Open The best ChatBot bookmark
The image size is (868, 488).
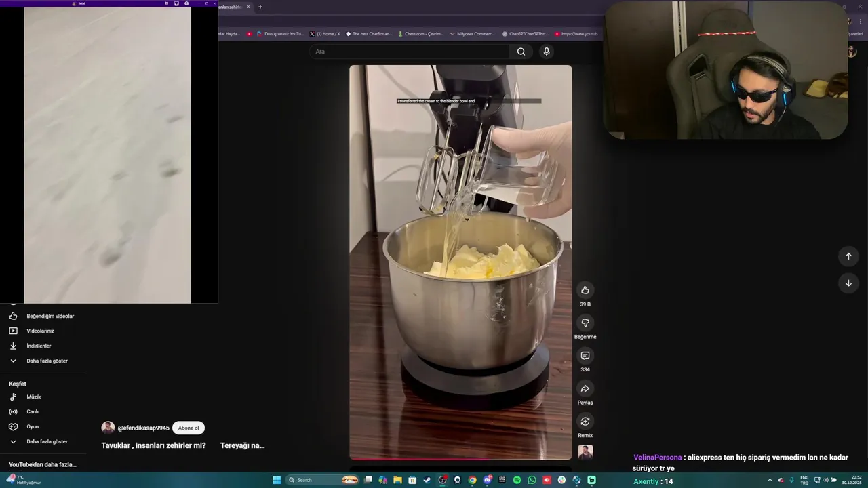click(369, 33)
